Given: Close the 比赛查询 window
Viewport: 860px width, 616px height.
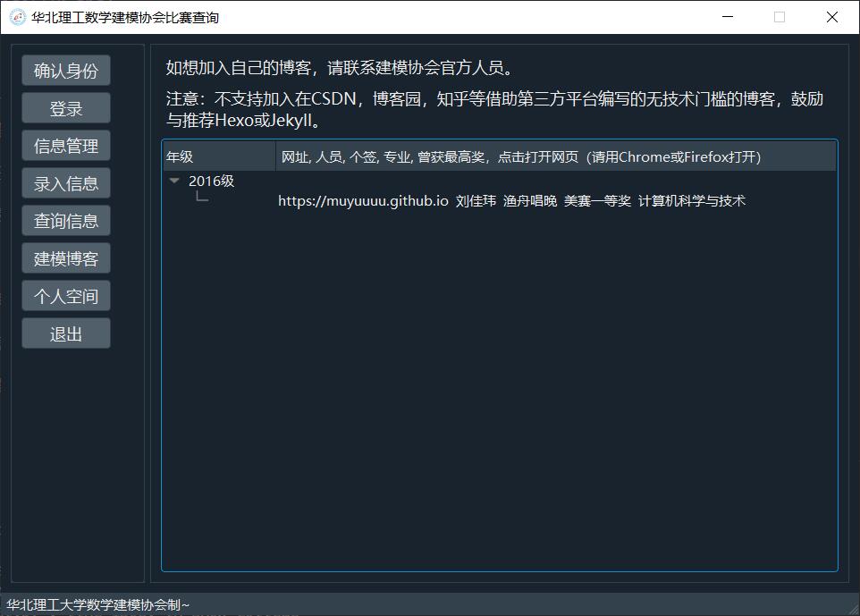Looking at the screenshot, I should [x=831, y=17].
